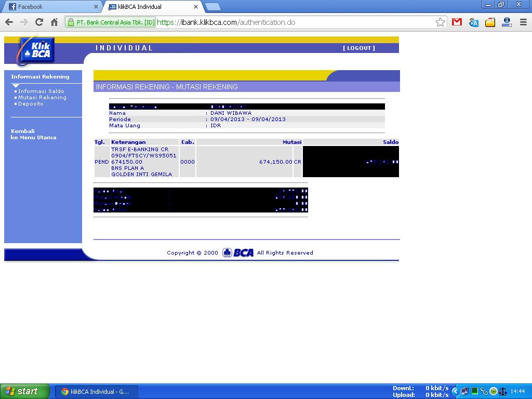Click the yellow folder extension icon
Viewport: 532px width, 399px height.
point(490,22)
